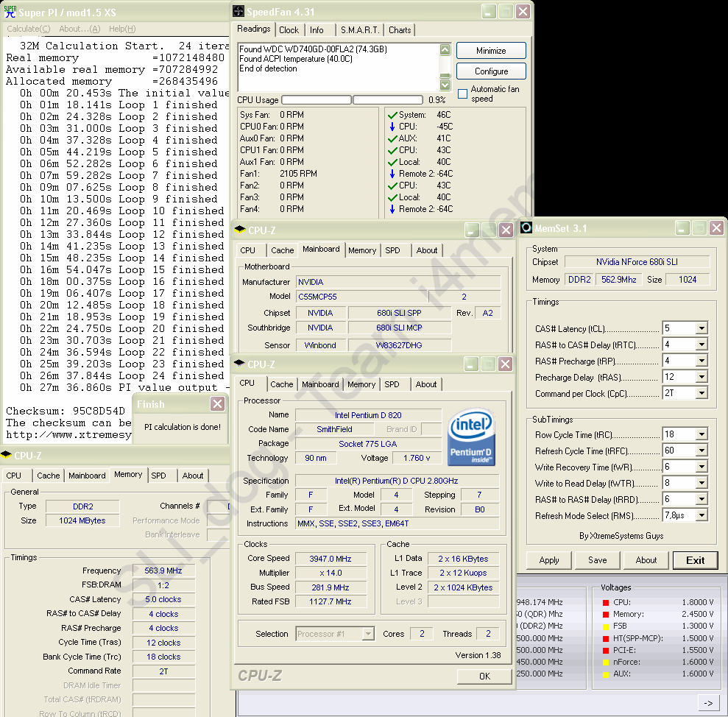Open the RAS# to CAS# Delay (tRTC) dropdown
The image size is (728, 717).
click(x=702, y=345)
